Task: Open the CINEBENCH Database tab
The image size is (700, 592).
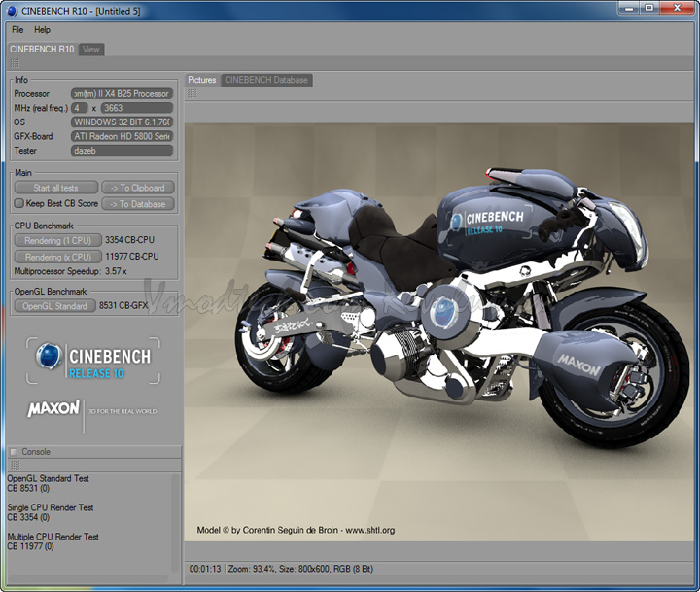Action: 266,80
